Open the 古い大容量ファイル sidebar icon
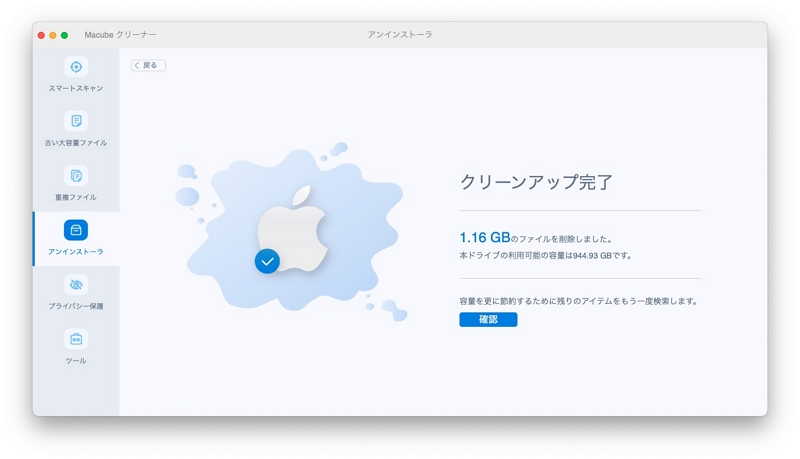The width and height of the screenshot is (800, 459). 76,121
